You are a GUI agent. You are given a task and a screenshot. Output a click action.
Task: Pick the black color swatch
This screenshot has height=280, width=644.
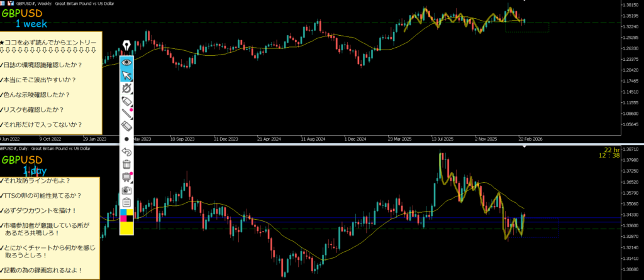[x=130, y=219]
